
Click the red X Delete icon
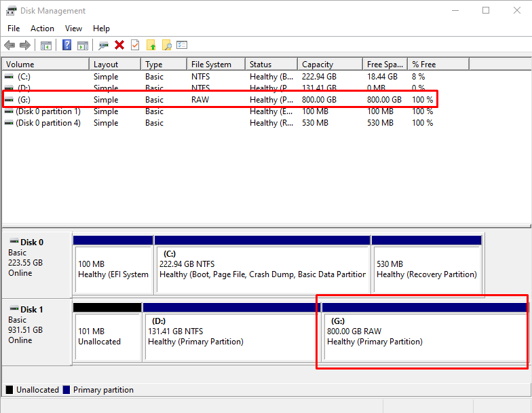(x=119, y=45)
